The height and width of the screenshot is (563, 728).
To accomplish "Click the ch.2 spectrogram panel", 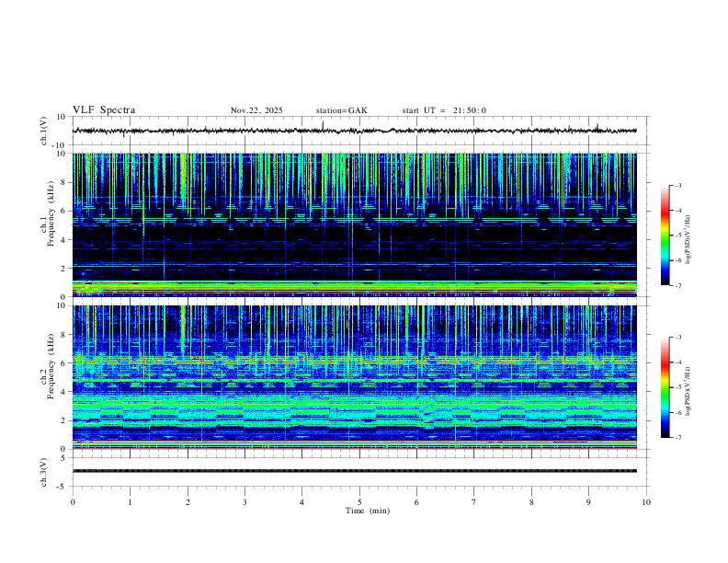I will tap(355, 377).
